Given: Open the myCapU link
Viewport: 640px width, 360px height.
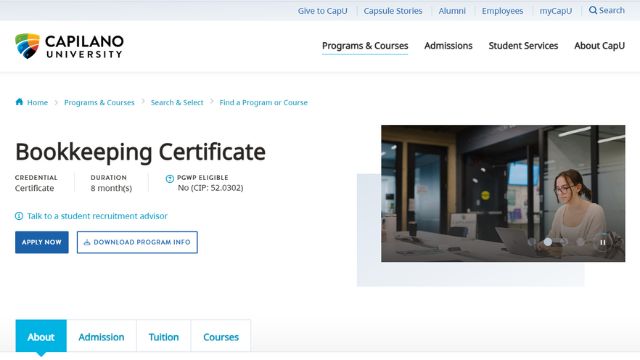Looking at the screenshot, I should pos(556,11).
